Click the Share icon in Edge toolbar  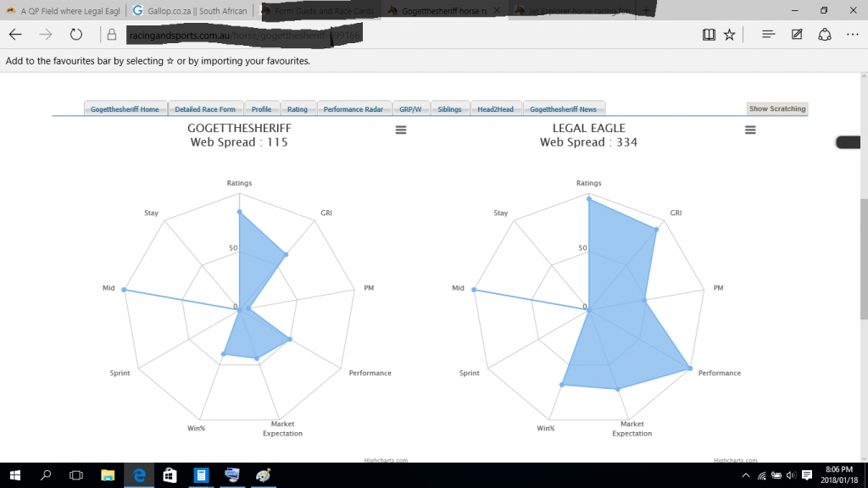click(825, 35)
